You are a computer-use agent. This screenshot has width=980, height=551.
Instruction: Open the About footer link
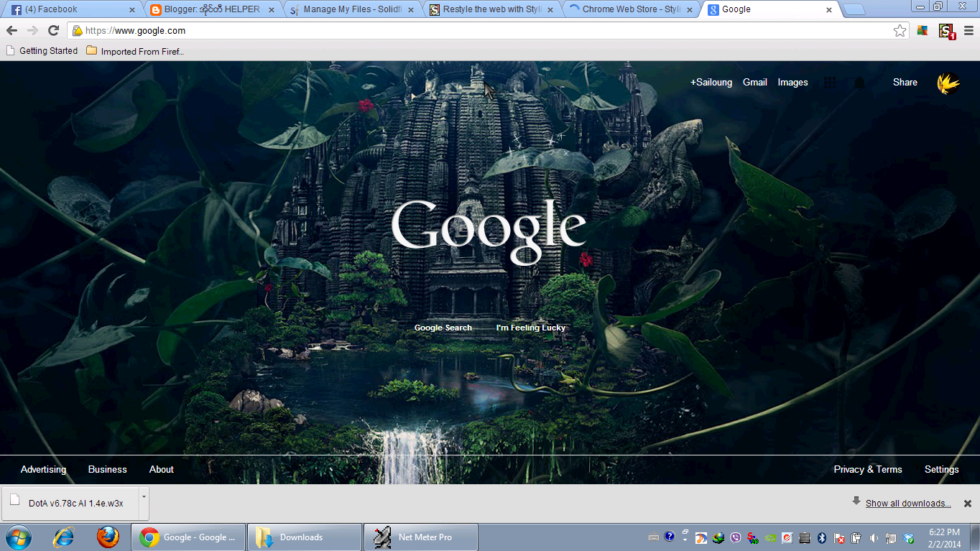(x=162, y=469)
